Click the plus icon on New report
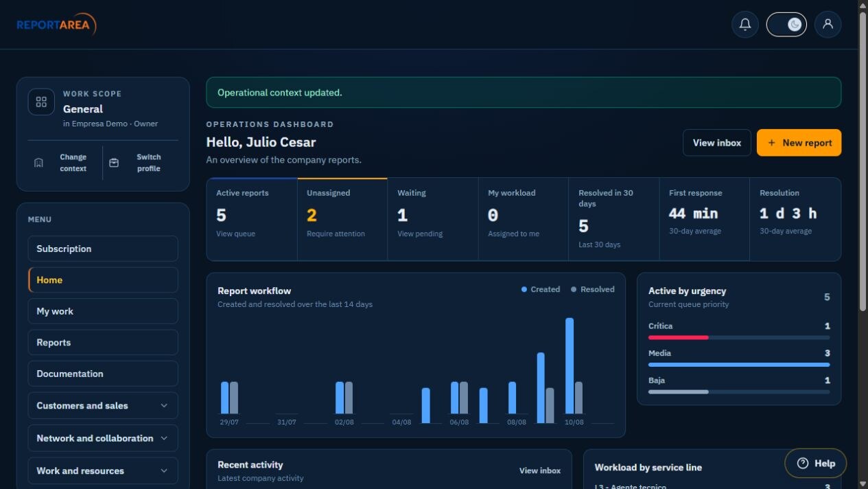 click(x=771, y=143)
